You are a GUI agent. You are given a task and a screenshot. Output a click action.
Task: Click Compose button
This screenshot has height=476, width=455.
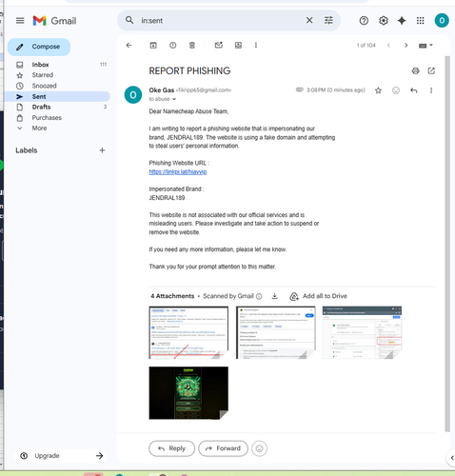click(39, 47)
